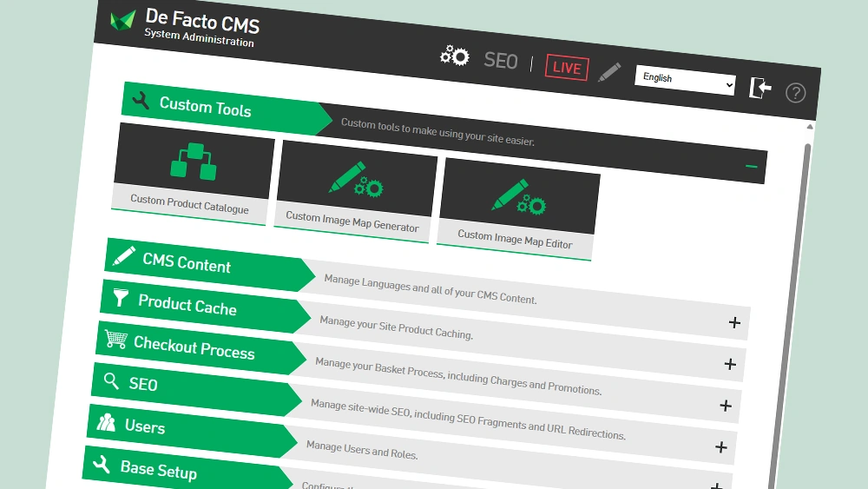Click 'Manage site-wide SEO' description text
Image resolution: width=868 pixels, height=489 pixels.
click(x=468, y=419)
